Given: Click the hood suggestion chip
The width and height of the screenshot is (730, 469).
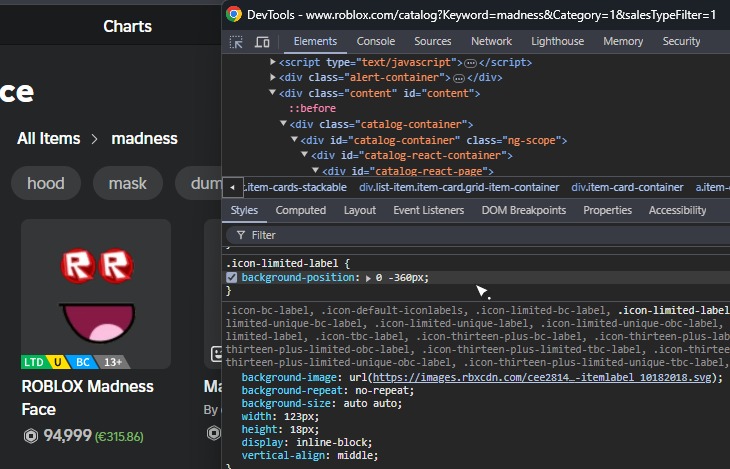Looking at the screenshot, I should (x=46, y=183).
